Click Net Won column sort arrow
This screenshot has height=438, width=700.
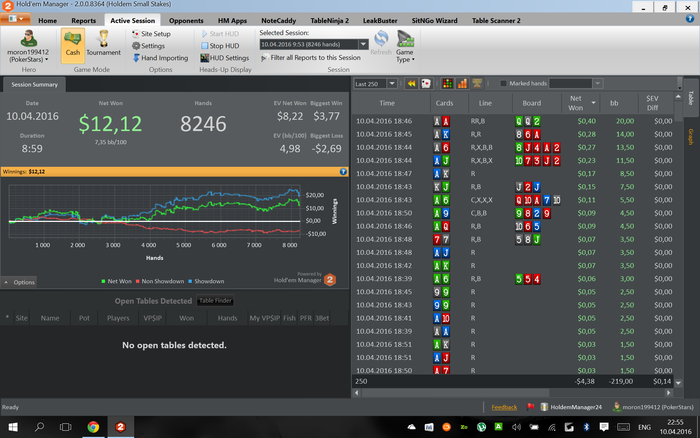point(593,103)
